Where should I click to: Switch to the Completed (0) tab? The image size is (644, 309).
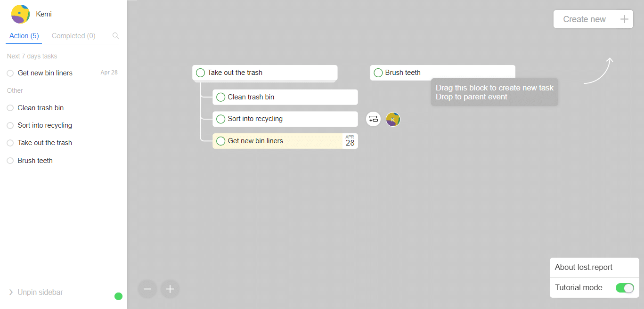pyautogui.click(x=73, y=36)
